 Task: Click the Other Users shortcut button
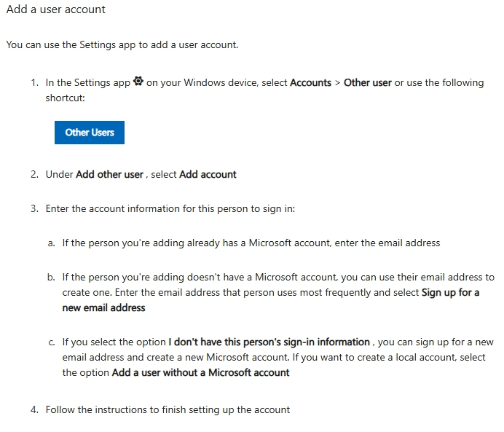coord(90,133)
